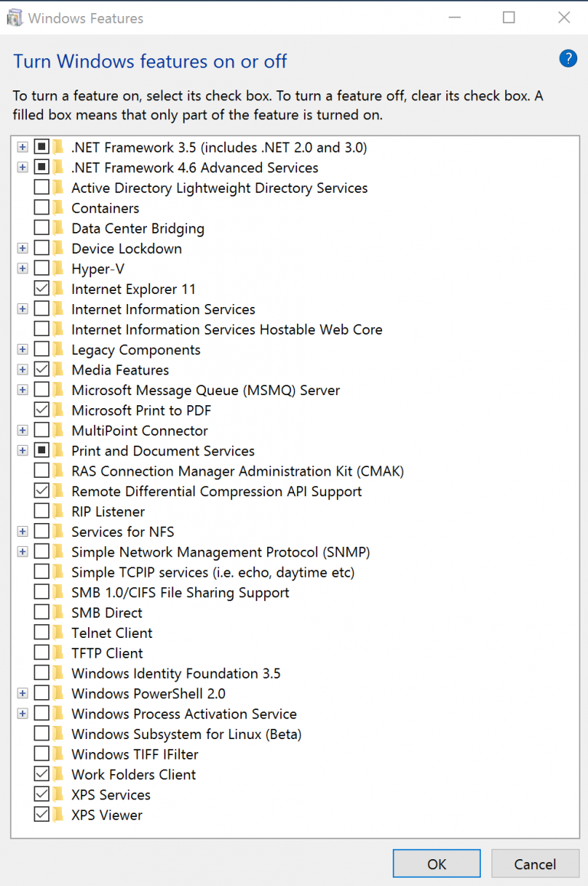This screenshot has width=588, height=886.
Task: Click the folder icon next to SMB Direct
Action: click(57, 612)
